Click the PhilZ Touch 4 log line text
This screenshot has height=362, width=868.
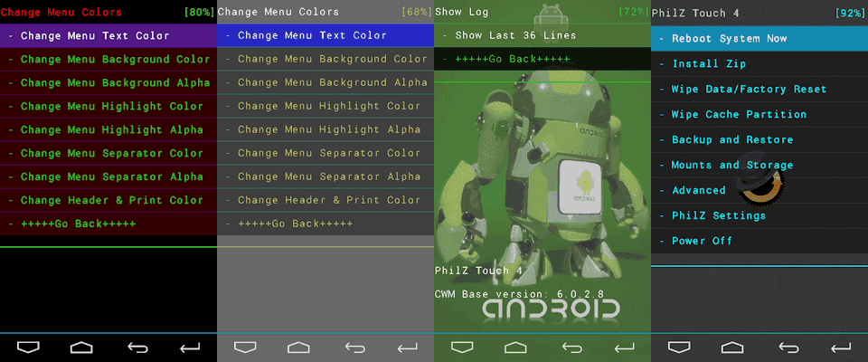(478, 271)
